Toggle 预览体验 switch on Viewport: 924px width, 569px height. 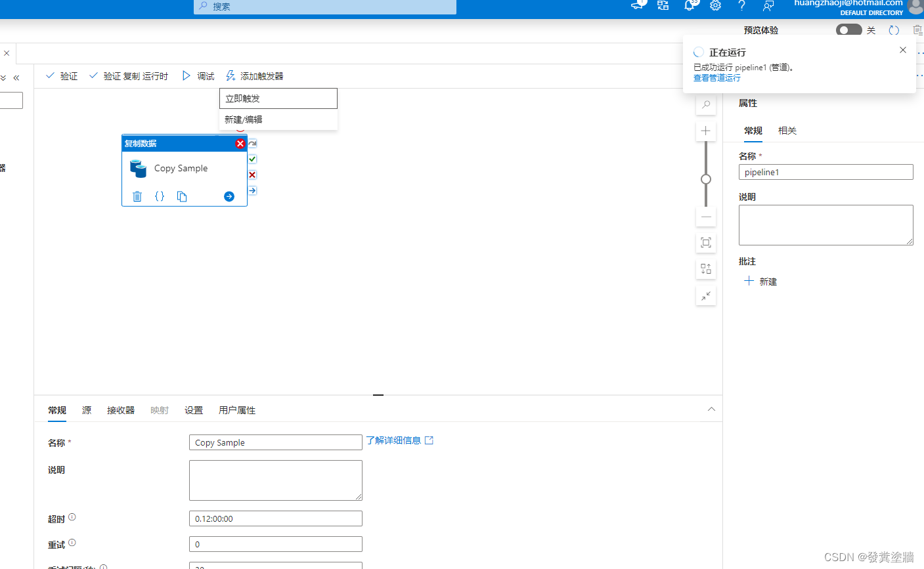(848, 30)
